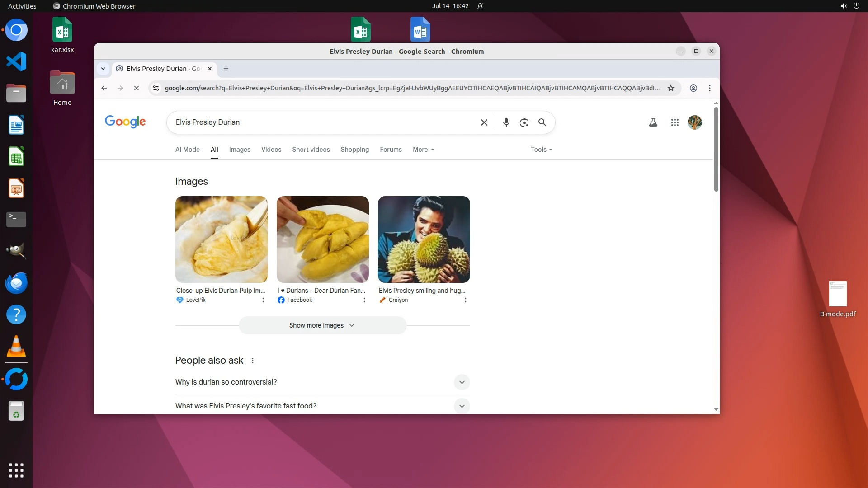Open Google Search Labs flask icon
Image resolution: width=868 pixels, height=488 pixels.
(x=653, y=122)
